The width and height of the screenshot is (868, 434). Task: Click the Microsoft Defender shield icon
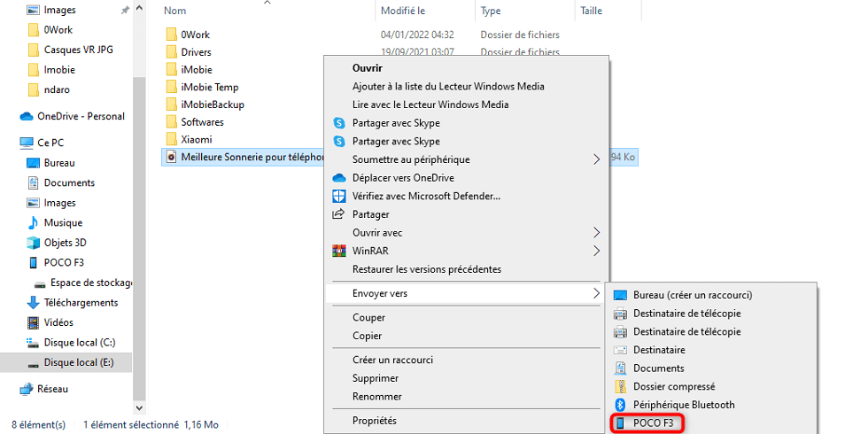pos(338,196)
